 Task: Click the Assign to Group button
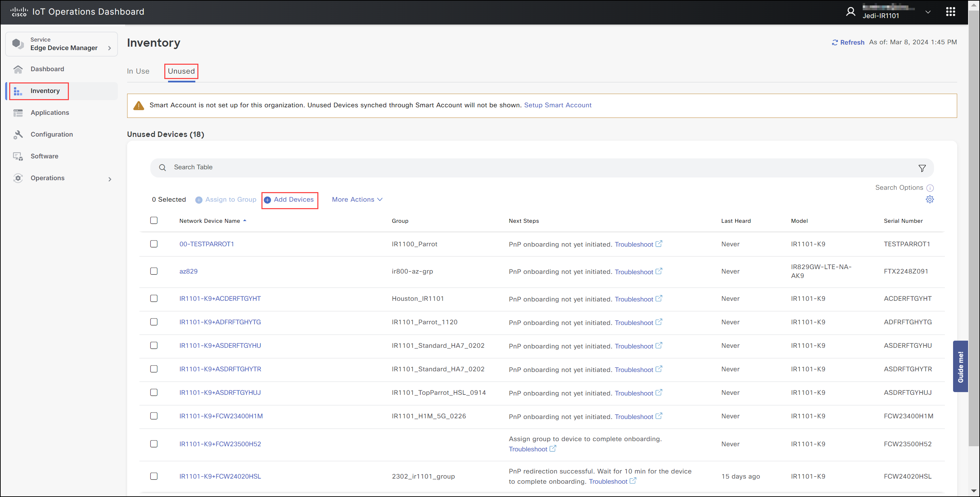tap(226, 200)
